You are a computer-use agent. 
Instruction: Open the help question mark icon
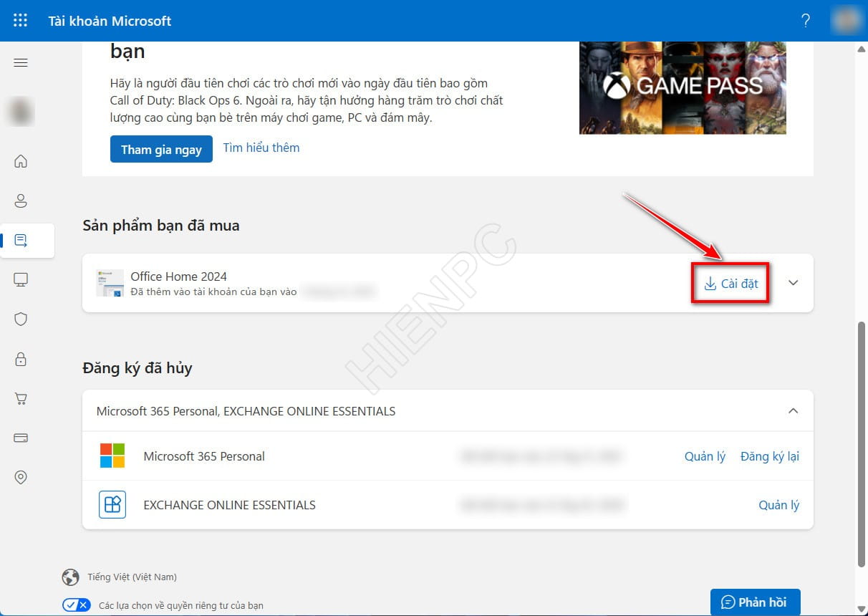click(806, 20)
